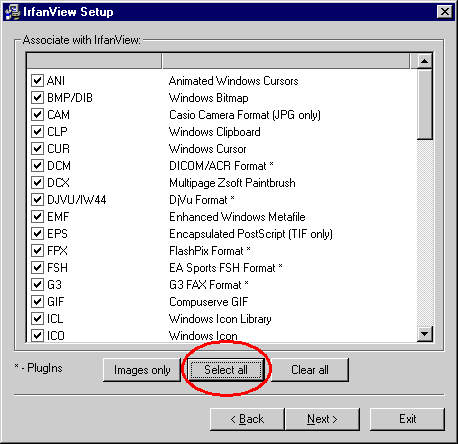
Task: Select the 'Windows Cursor' description
Action: [208, 149]
